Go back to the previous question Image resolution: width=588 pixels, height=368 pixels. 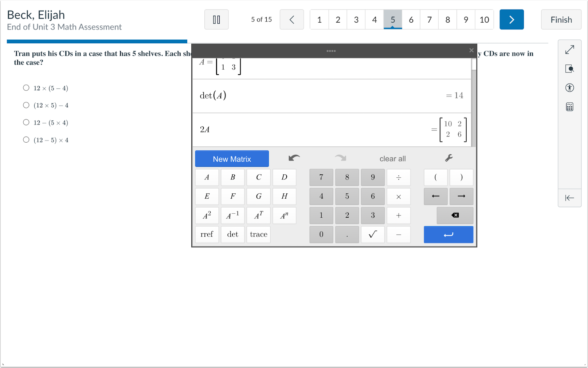tap(291, 20)
